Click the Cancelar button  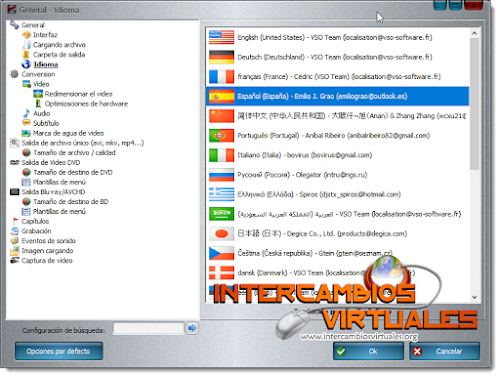coord(445,351)
